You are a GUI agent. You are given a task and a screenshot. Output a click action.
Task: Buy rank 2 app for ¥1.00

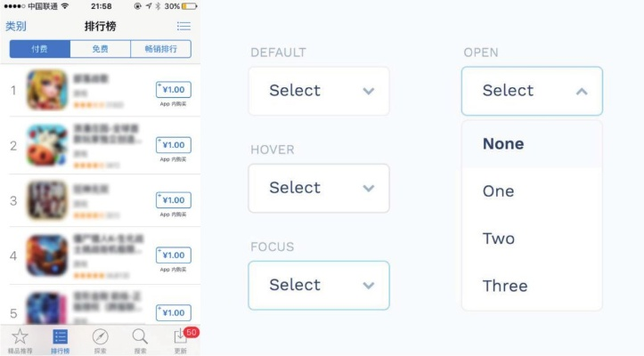[174, 145]
